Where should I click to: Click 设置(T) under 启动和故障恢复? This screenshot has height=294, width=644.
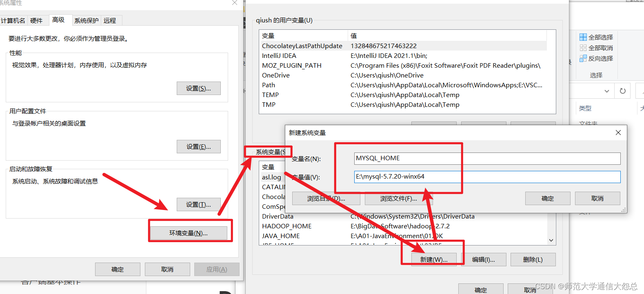(x=199, y=205)
